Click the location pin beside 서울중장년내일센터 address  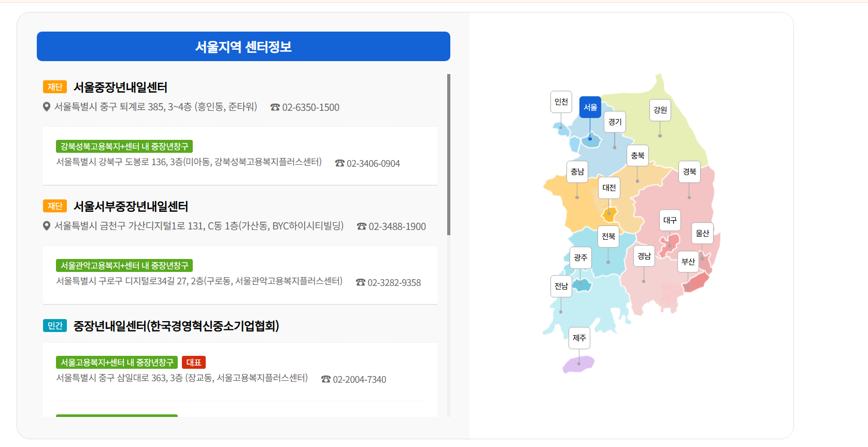[x=47, y=107]
